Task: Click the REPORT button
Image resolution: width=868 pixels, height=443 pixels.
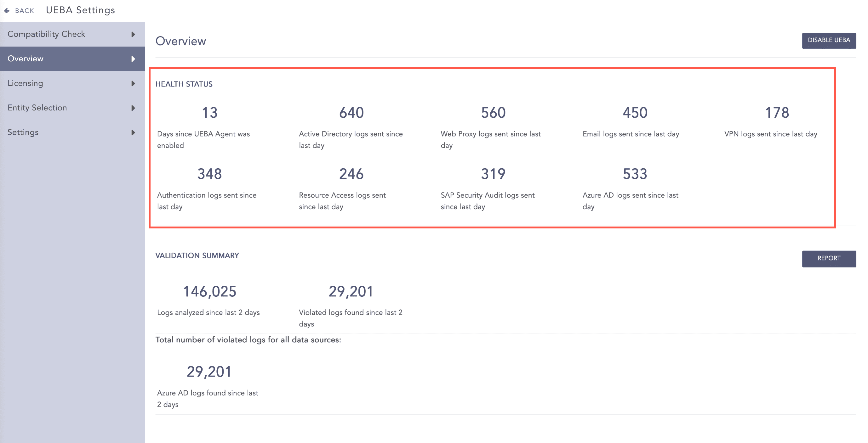Action: click(x=829, y=259)
